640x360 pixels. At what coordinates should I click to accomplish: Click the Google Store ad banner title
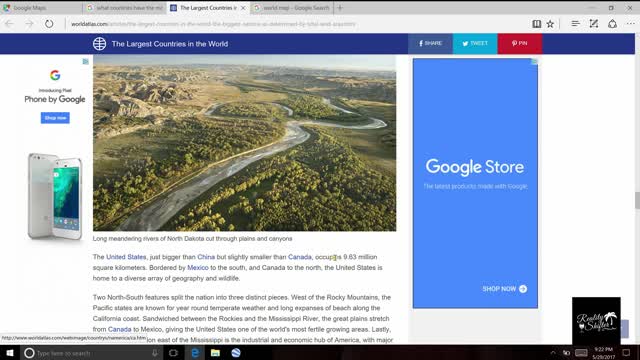coord(475,167)
